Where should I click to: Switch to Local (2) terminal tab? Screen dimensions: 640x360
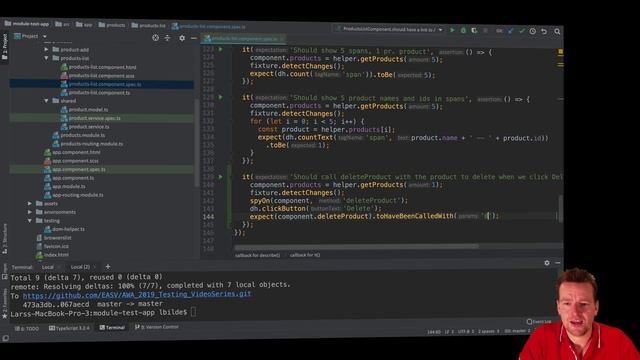coord(80,267)
